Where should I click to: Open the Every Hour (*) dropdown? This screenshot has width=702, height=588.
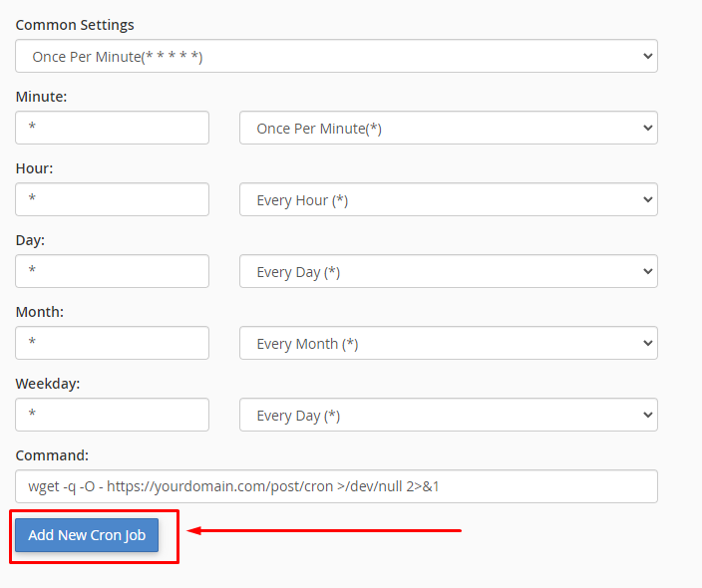click(x=448, y=200)
